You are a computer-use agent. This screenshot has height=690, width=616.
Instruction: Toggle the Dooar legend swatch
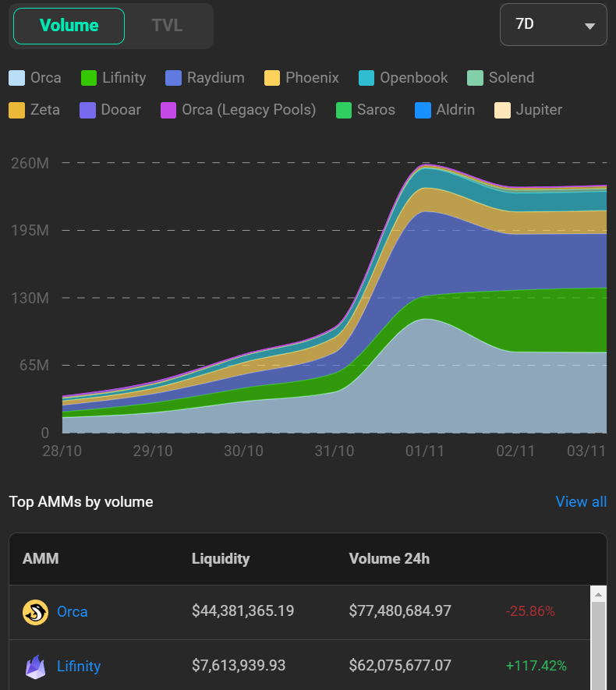pyautogui.click(x=87, y=110)
